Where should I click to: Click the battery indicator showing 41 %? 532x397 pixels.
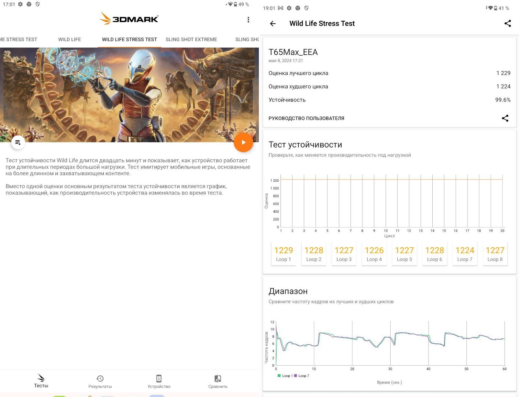tap(501, 8)
